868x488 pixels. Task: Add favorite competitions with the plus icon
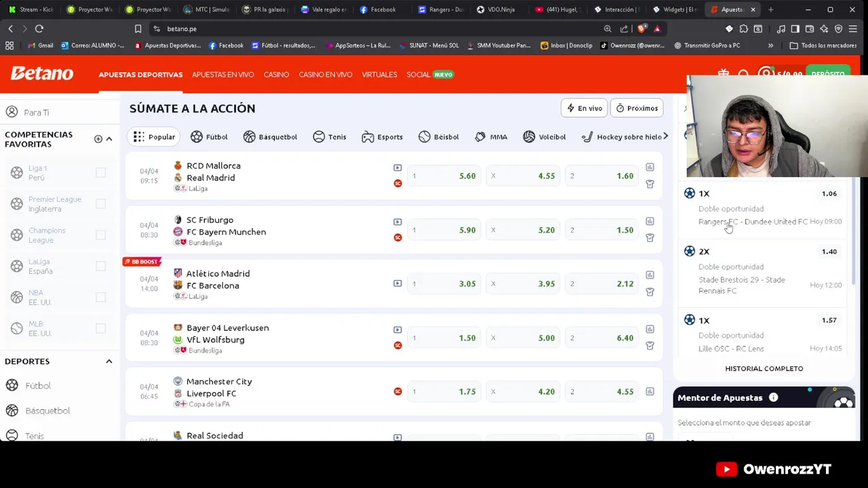(x=98, y=139)
